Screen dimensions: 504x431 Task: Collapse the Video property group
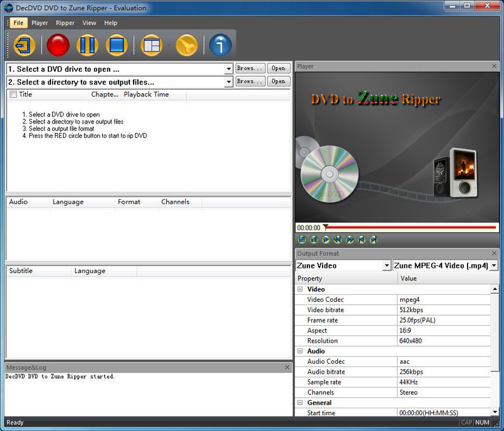[x=300, y=289]
